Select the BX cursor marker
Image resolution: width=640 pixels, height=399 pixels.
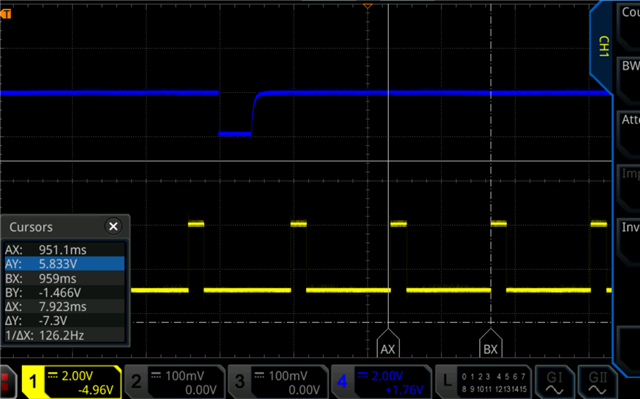tap(491, 344)
